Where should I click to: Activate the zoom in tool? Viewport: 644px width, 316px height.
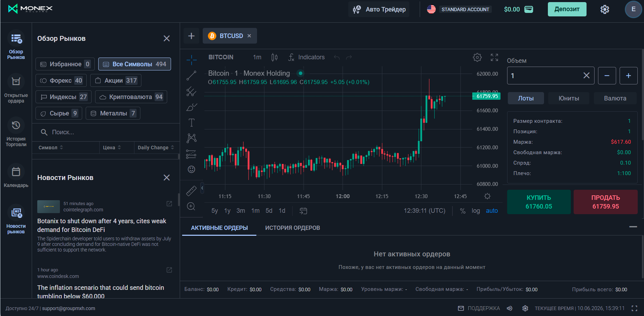click(191, 206)
